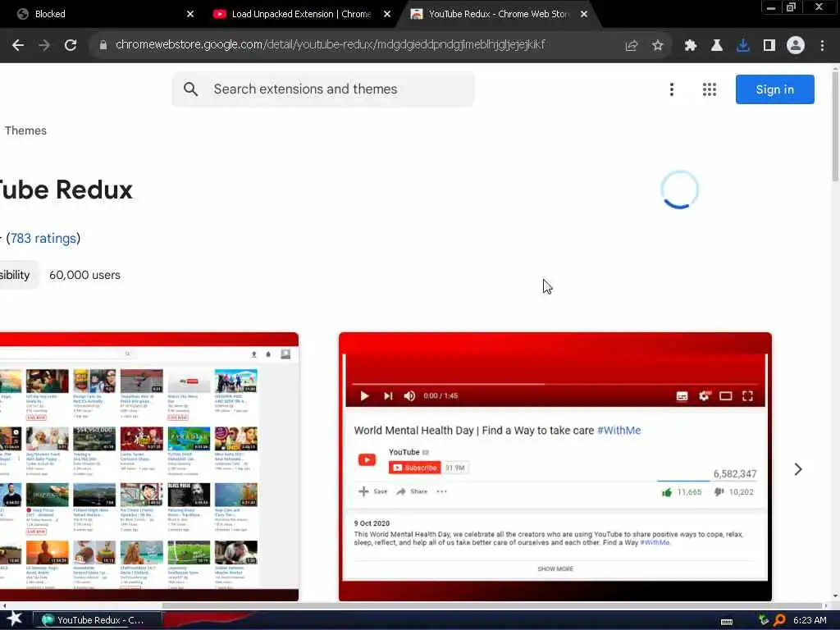Open the Extensions puzzle icon
The height and width of the screenshot is (630, 840).
pos(691,46)
